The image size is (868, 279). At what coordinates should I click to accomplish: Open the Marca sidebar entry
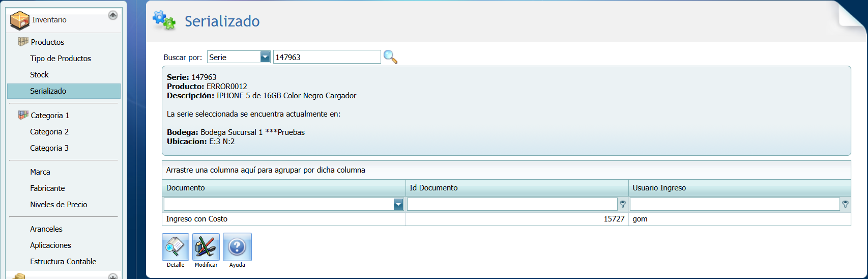click(x=40, y=172)
